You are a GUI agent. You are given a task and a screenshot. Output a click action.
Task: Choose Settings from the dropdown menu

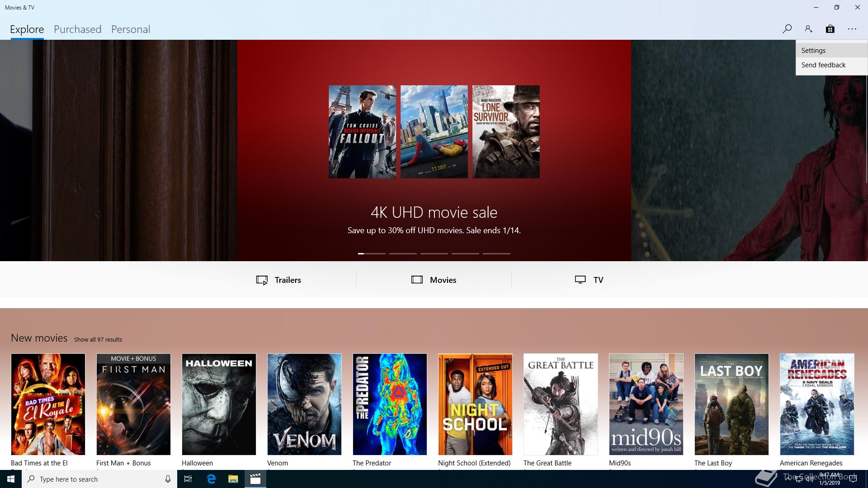click(x=831, y=50)
